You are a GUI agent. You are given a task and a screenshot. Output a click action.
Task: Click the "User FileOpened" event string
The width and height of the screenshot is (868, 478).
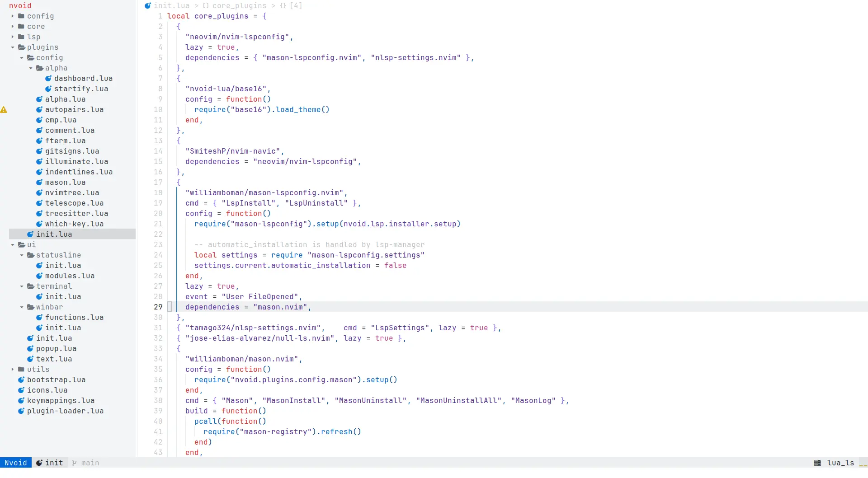coord(260,297)
